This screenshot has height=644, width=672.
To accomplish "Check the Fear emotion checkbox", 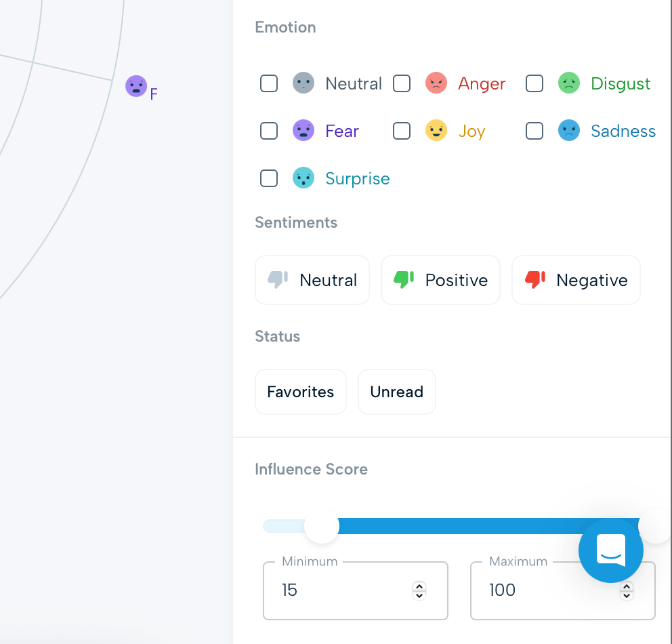I will 268,130.
